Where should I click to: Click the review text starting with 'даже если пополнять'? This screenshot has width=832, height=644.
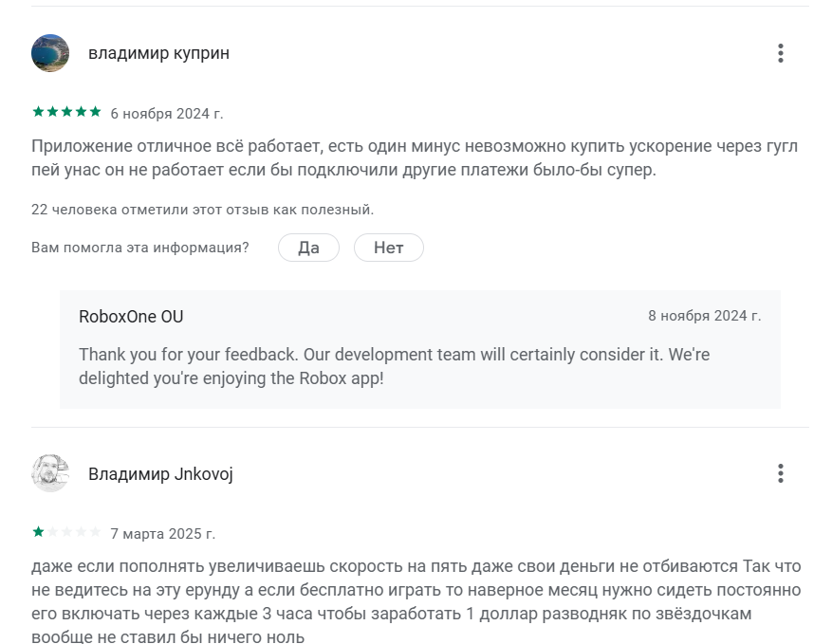[416, 601]
